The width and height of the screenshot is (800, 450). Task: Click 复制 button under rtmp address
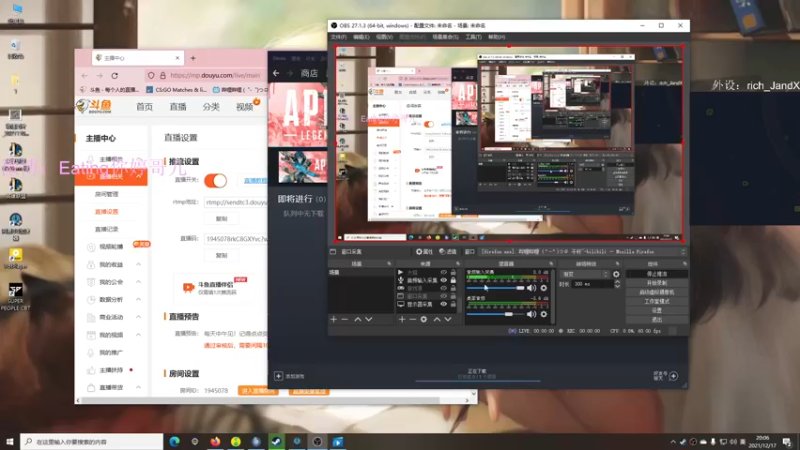click(221, 219)
